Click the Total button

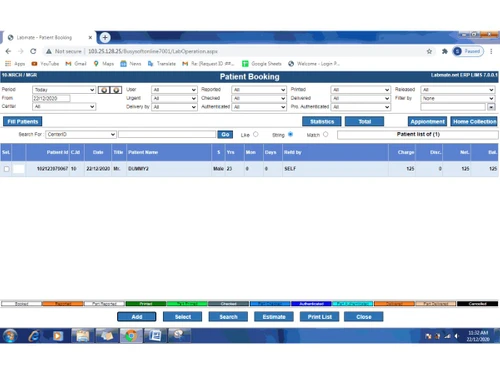pos(364,121)
